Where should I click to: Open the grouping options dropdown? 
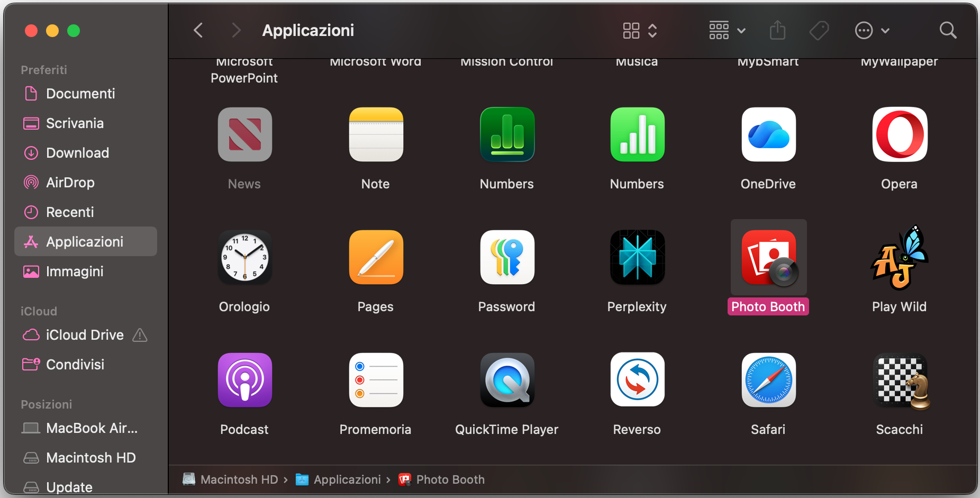tap(727, 31)
